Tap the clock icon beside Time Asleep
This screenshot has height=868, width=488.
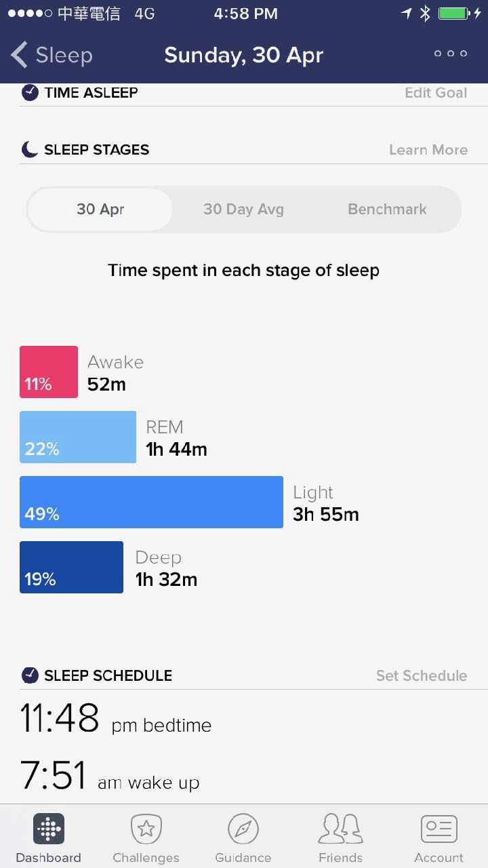point(30,93)
